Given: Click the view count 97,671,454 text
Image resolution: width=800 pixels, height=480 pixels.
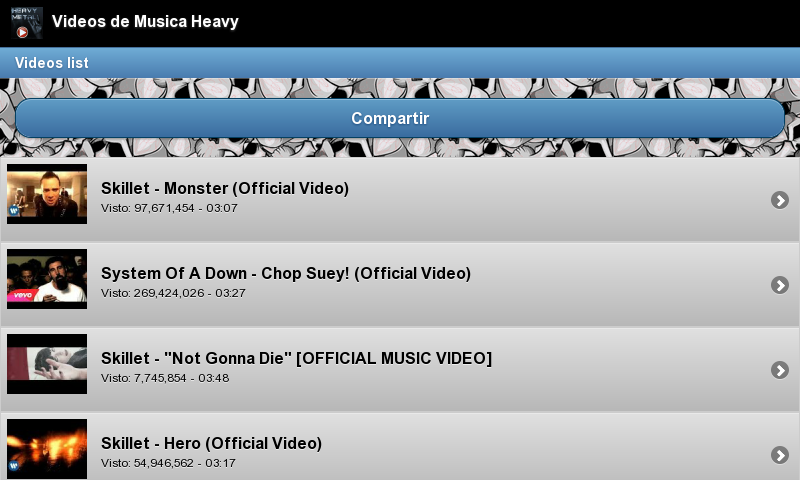Looking at the screenshot, I should click(164, 208).
